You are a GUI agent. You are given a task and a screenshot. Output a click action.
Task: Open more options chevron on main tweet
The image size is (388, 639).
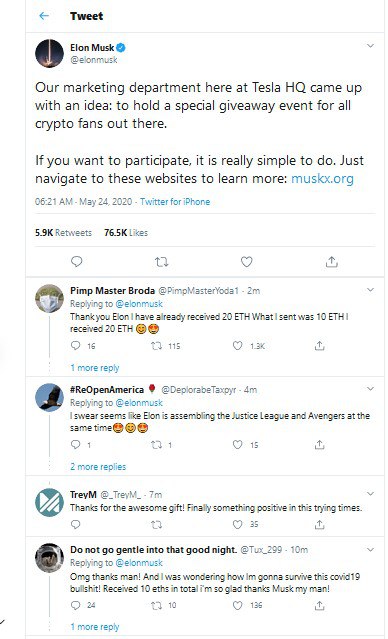coord(370,46)
